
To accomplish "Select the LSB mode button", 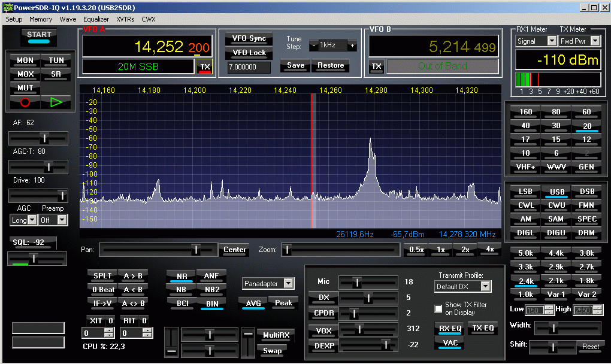I will [525, 192].
